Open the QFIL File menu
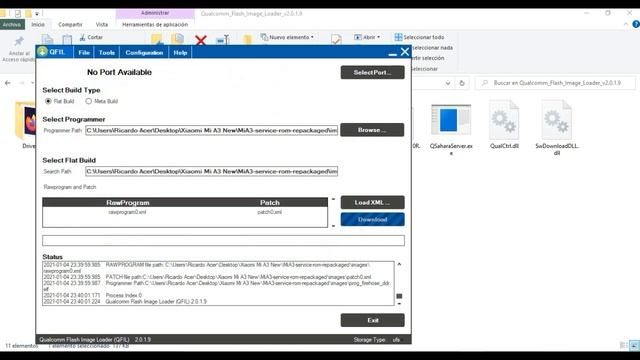The image size is (640, 360). (x=84, y=53)
